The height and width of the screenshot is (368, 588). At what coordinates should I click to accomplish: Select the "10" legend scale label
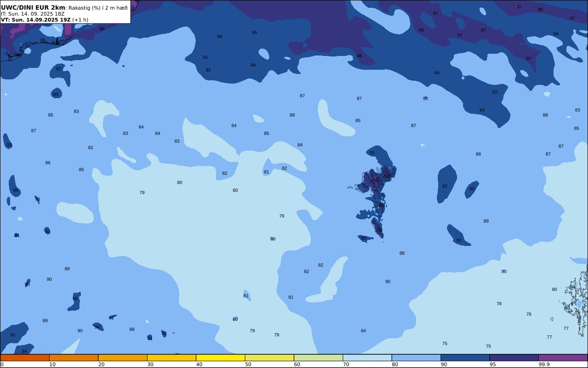52,364
